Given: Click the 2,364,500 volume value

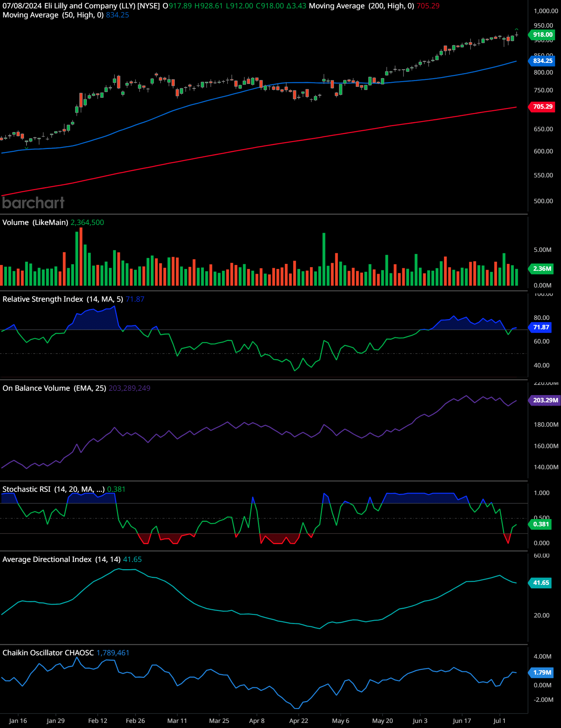Looking at the screenshot, I should click(87, 222).
